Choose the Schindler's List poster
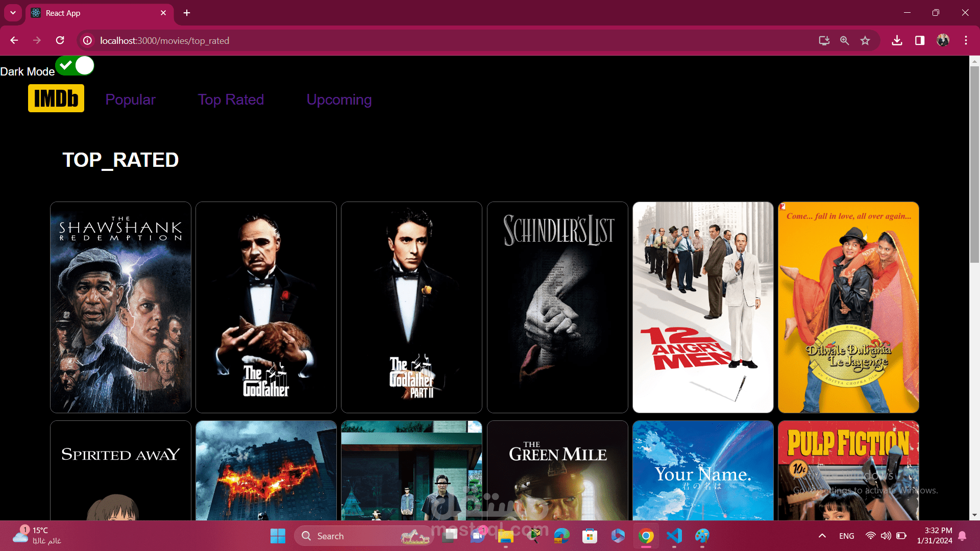 click(x=557, y=307)
